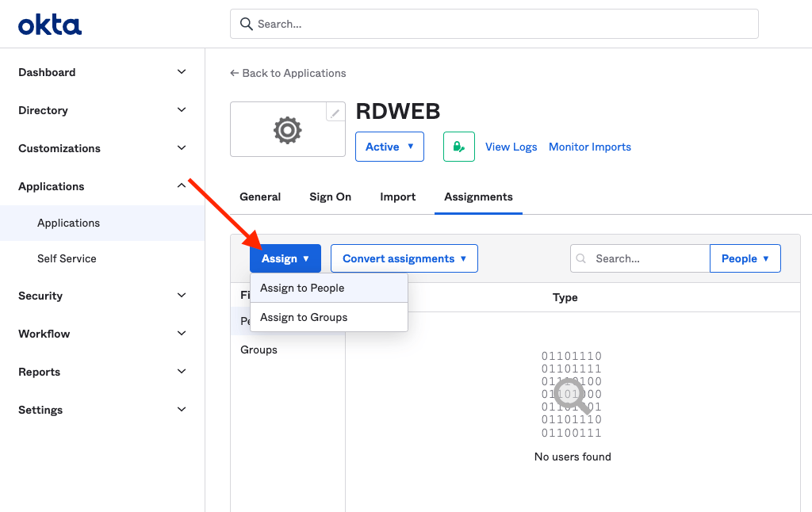Open the Import tab

[397, 197]
